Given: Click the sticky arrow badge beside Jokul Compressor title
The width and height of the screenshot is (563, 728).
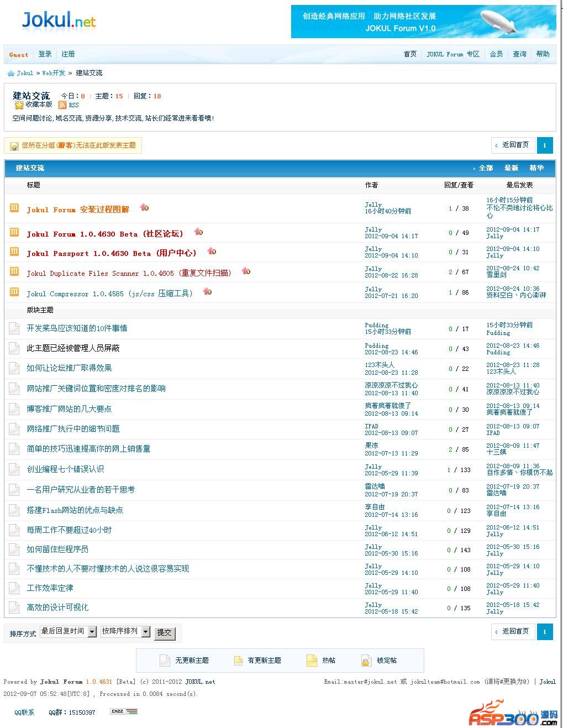Looking at the screenshot, I should click(207, 291).
